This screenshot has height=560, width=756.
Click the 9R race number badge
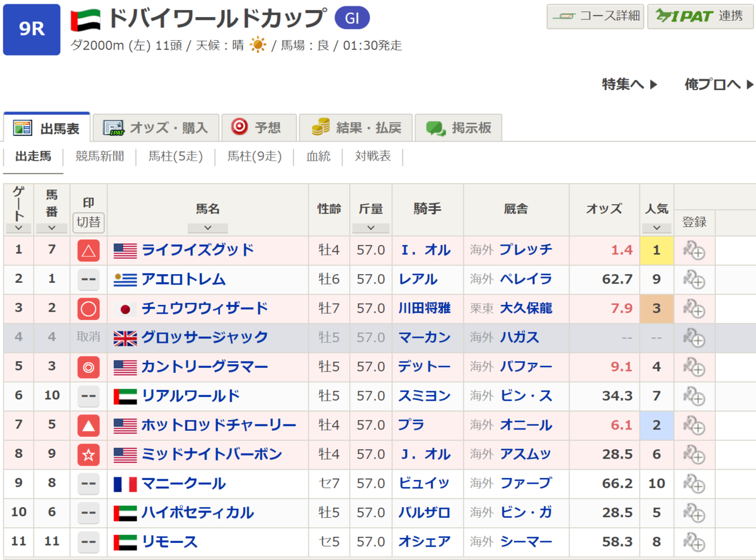pyautogui.click(x=31, y=30)
